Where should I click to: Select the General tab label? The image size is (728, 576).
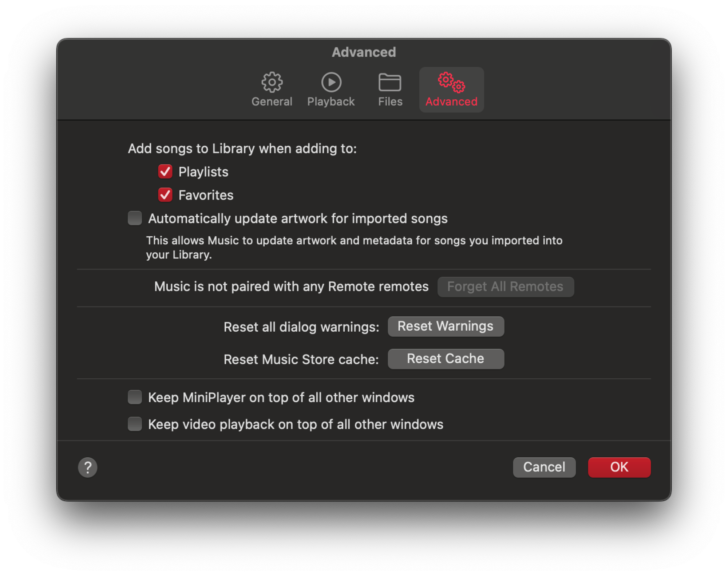click(271, 102)
